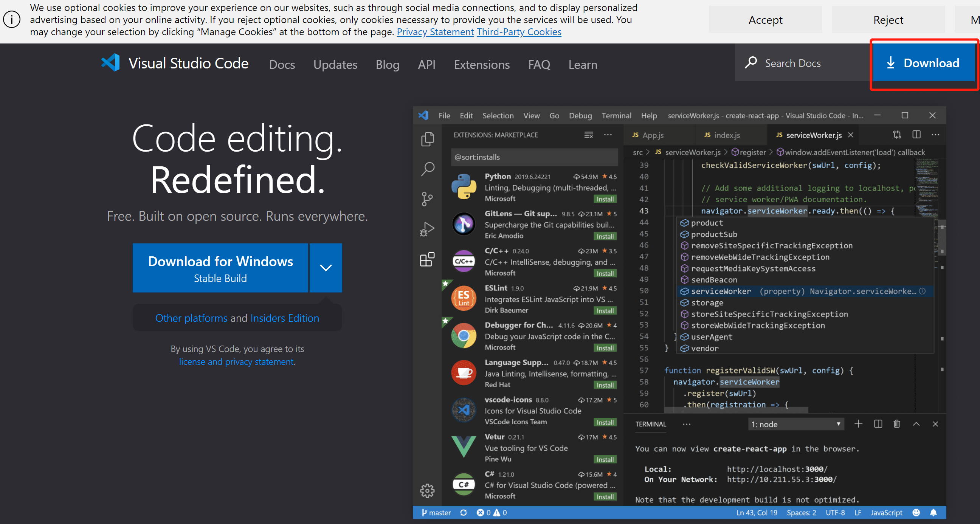This screenshot has width=980, height=524.
Task: Open the Other platforms link
Action: [191, 318]
